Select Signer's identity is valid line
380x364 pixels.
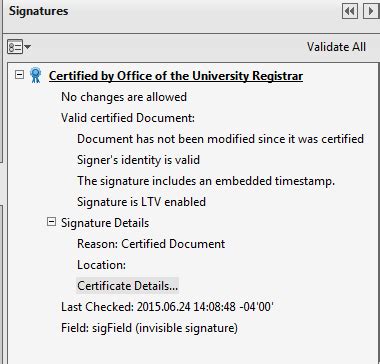click(x=138, y=160)
